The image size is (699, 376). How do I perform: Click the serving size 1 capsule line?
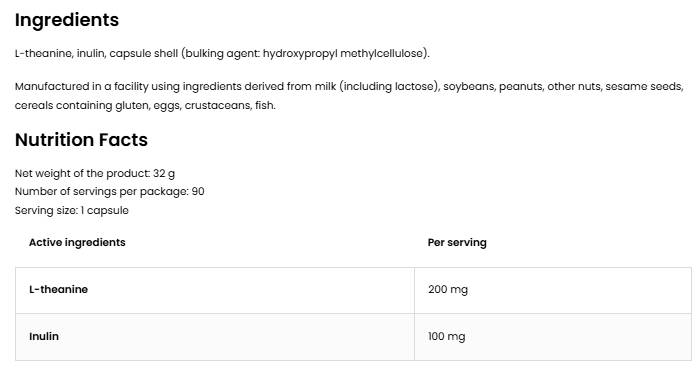tap(72, 211)
